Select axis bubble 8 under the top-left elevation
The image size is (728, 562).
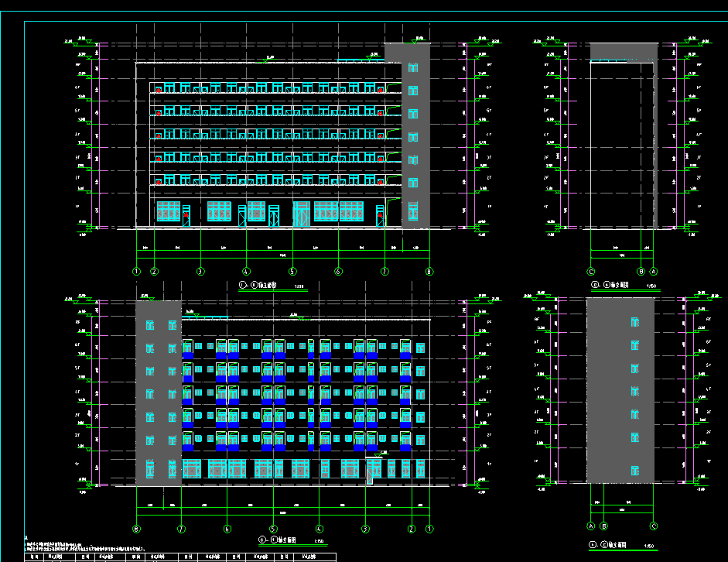click(429, 272)
